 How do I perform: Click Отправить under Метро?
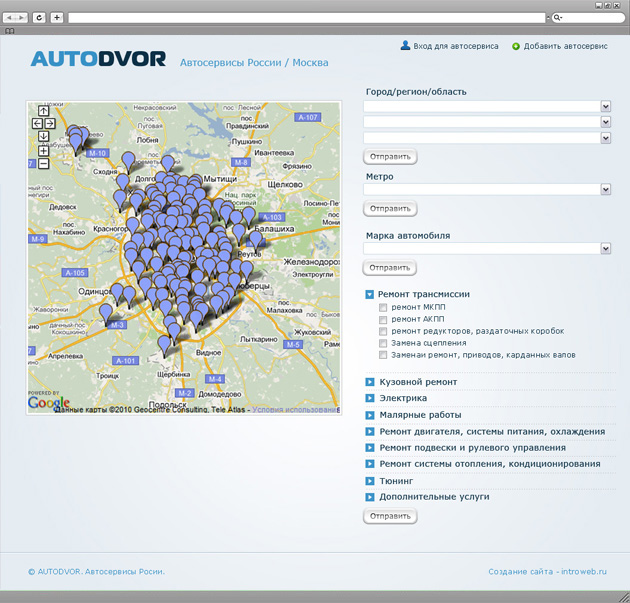(390, 208)
